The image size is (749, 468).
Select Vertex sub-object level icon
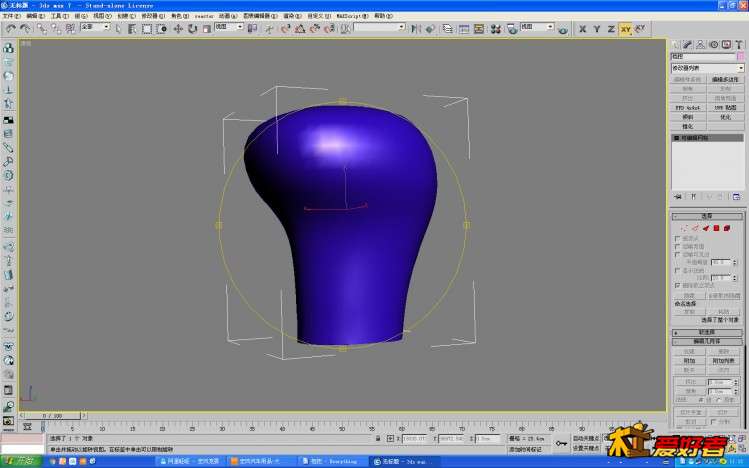tap(685, 228)
